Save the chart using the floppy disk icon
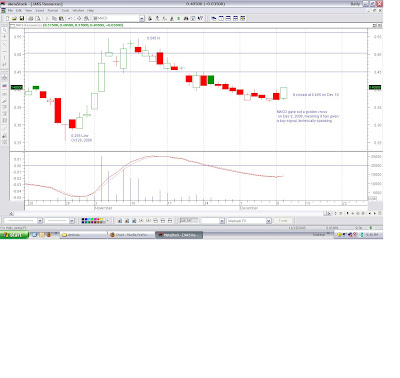Viewport: 400px width, 378px height. tap(22, 18)
